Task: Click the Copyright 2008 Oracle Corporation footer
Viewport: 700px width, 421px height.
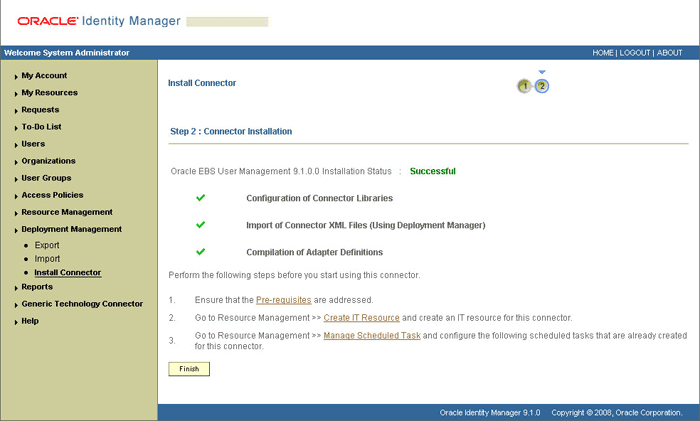Action: click(617, 413)
